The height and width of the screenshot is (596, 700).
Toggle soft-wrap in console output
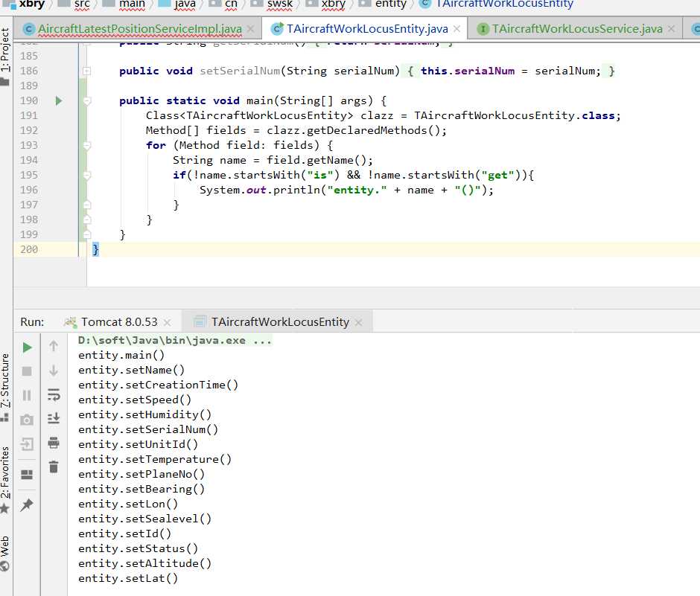tap(54, 395)
